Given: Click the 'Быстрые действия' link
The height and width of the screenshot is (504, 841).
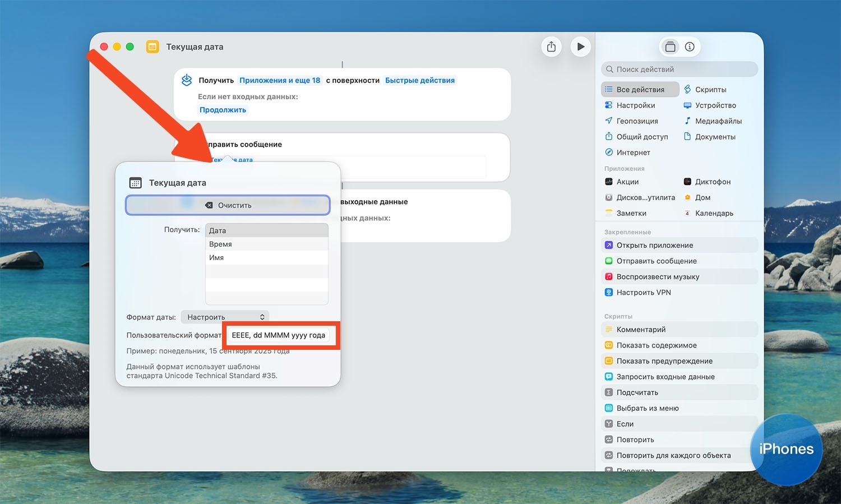Looking at the screenshot, I should click(x=419, y=81).
